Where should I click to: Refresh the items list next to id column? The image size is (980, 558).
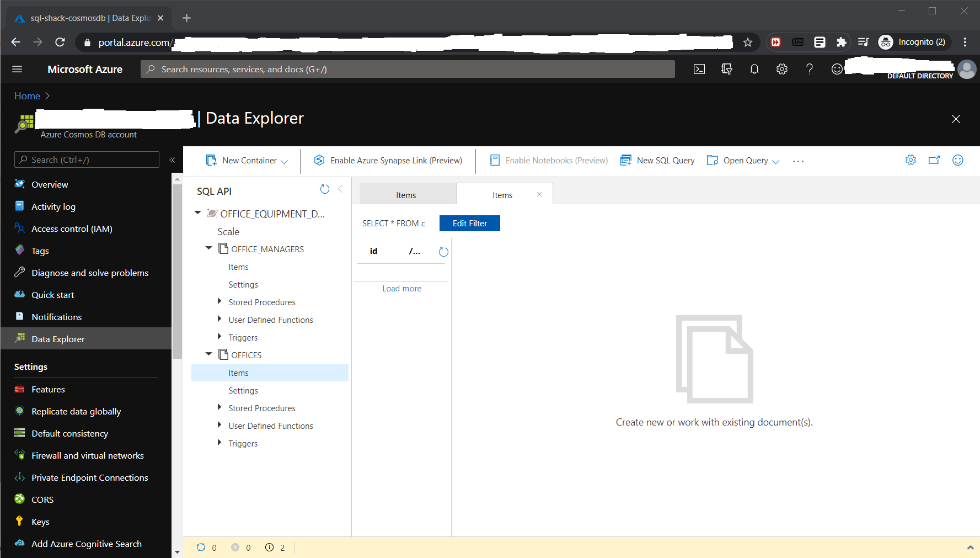443,252
